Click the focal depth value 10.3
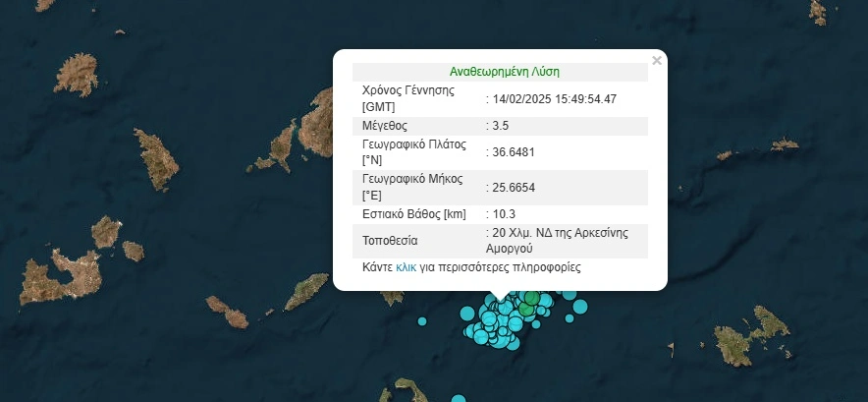Image resolution: width=868 pixels, height=402 pixels. (503, 213)
